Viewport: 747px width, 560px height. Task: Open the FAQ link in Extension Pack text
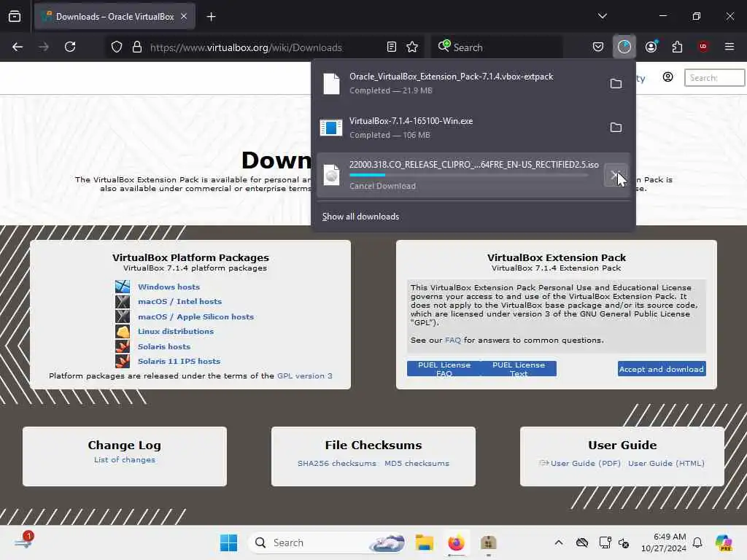(452, 340)
